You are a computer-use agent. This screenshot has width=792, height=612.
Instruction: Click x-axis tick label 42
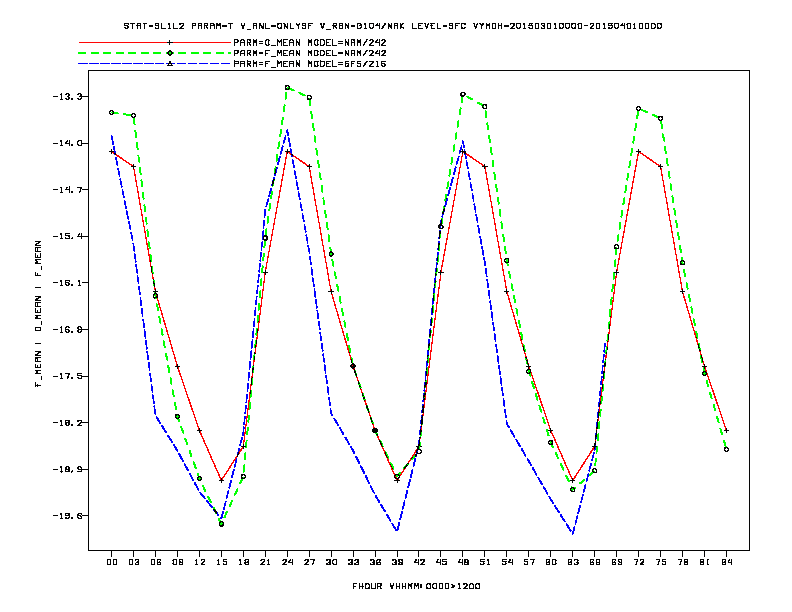point(419,562)
